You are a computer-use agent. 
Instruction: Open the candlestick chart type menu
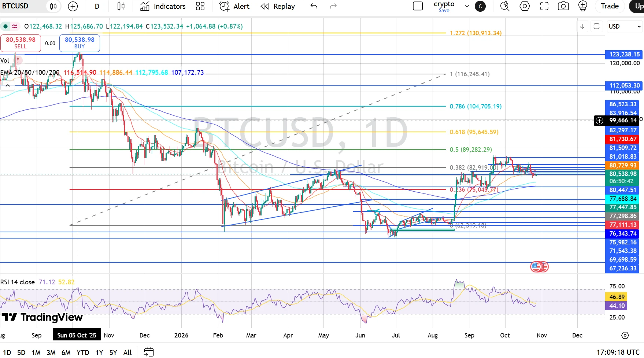click(x=121, y=6)
